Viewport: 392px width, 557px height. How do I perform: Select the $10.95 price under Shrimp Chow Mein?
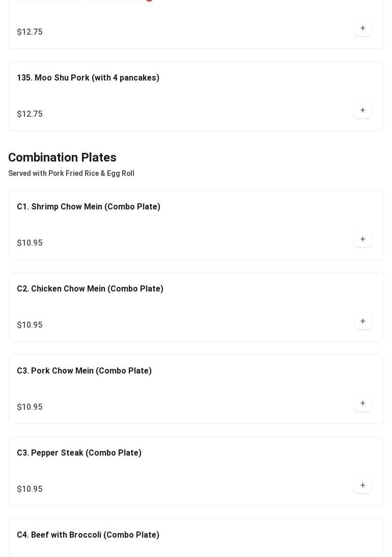click(30, 243)
